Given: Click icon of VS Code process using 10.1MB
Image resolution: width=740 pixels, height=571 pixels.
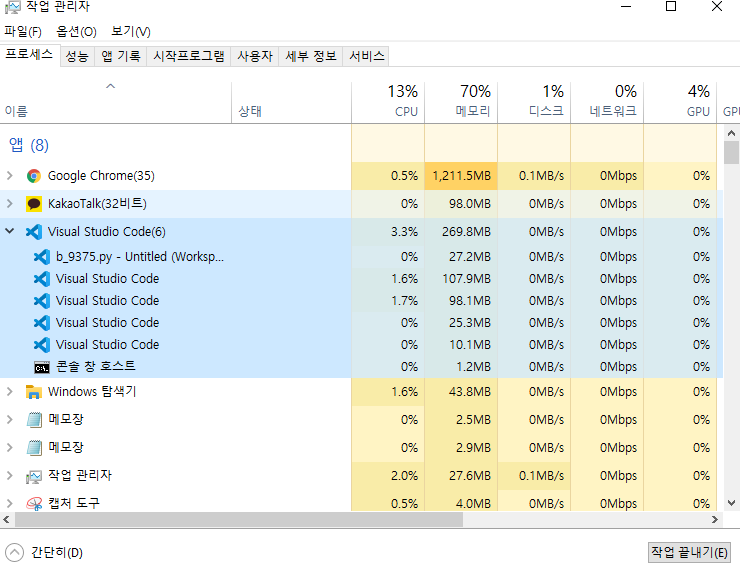Looking at the screenshot, I should (42, 344).
